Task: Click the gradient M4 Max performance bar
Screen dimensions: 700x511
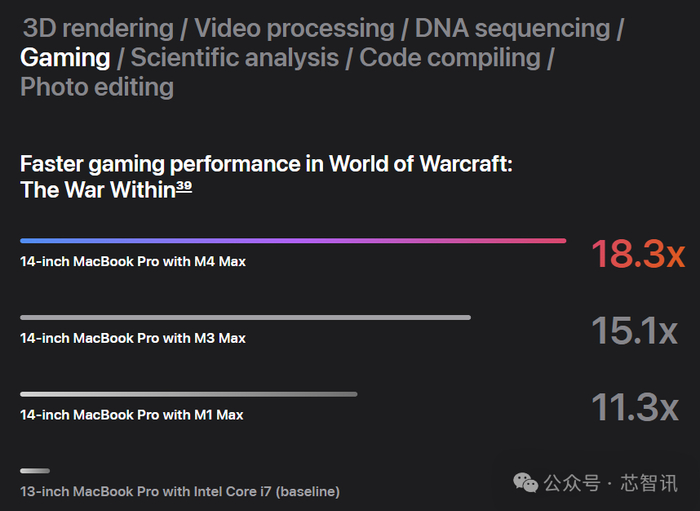Action: coord(293,241)
